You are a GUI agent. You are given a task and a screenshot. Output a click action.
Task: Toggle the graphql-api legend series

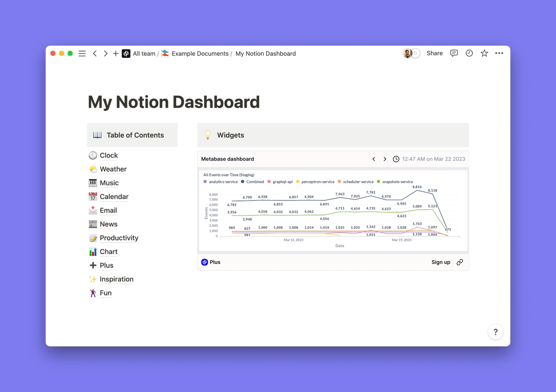[x=280, y=182]
